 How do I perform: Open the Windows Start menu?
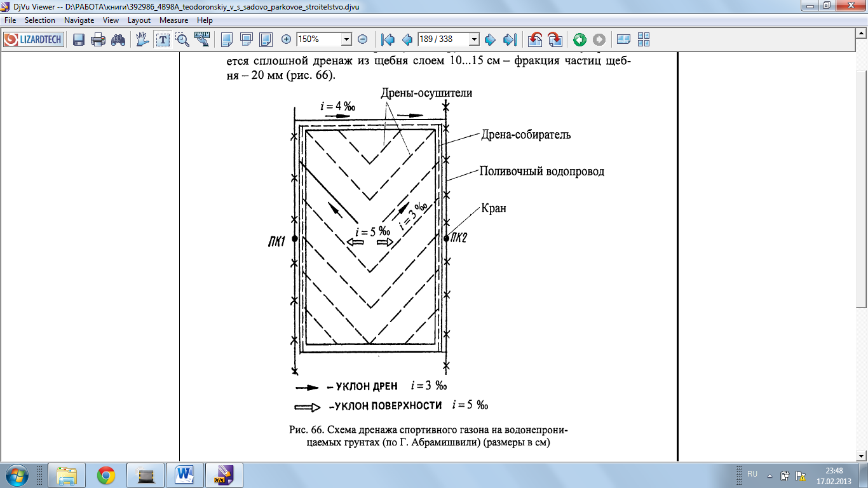coord(17,475)
